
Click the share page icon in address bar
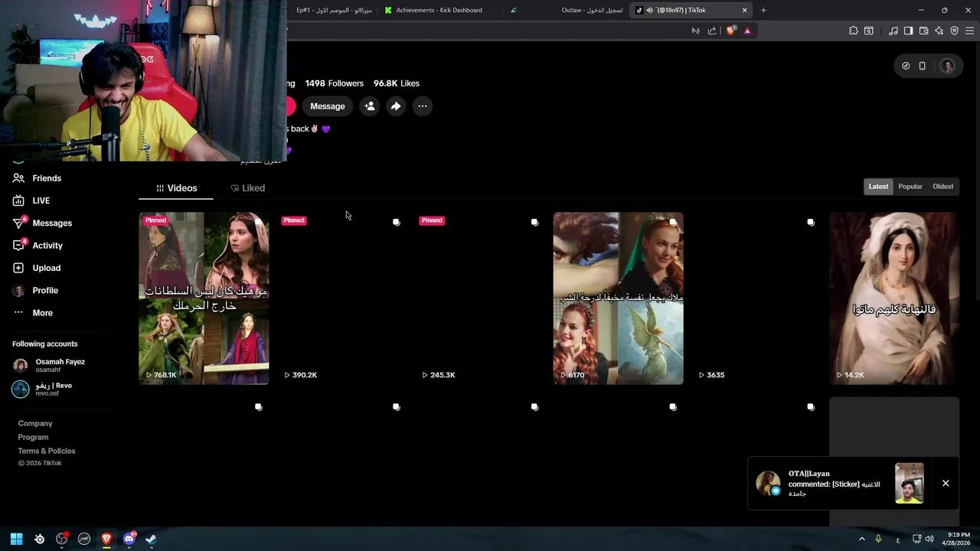tap(712, 31)
